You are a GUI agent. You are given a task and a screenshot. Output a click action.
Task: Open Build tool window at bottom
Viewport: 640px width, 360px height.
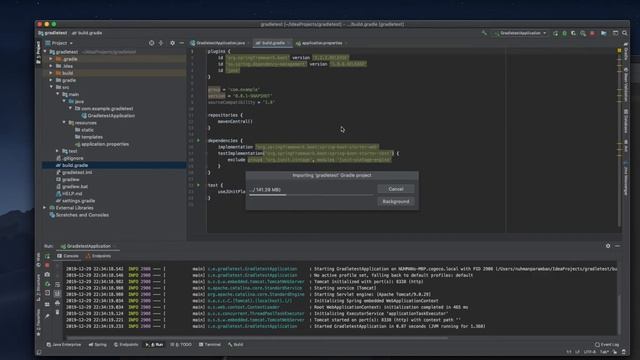click(x=236, y=344)
